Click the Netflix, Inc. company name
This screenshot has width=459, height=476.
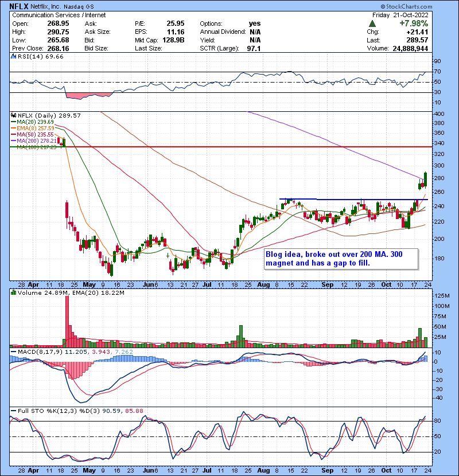45,6
